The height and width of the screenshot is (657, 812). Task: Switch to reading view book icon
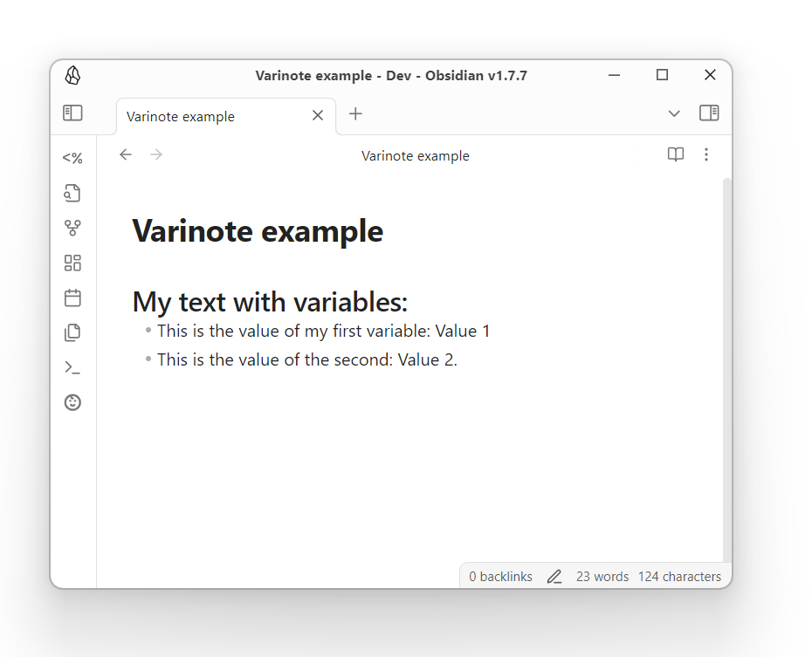click(676, 154)
